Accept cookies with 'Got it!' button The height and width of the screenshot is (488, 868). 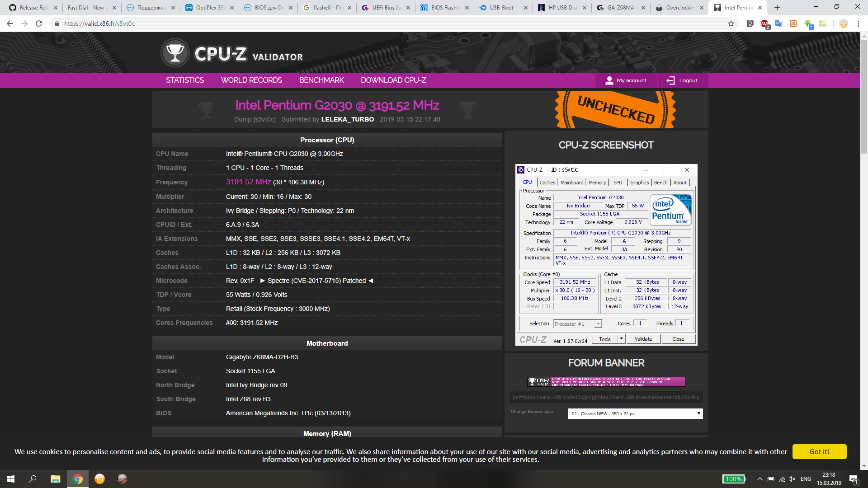point(819,452)
